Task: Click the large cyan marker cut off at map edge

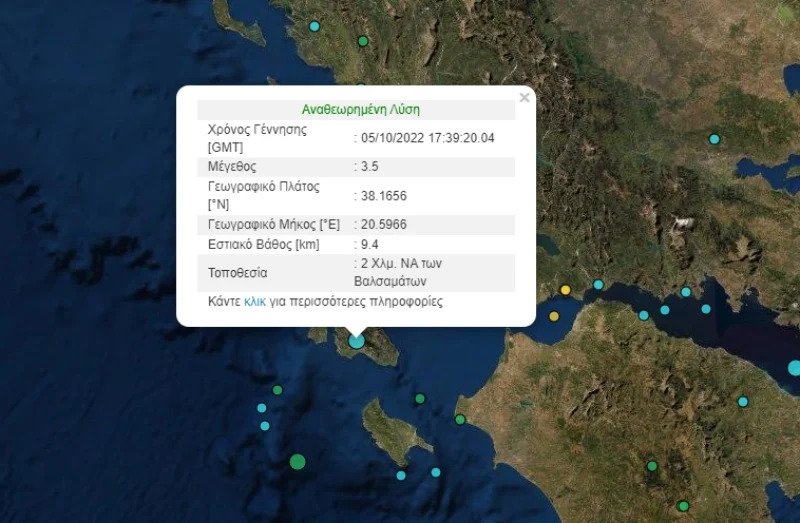Action: tap(794, 368)
